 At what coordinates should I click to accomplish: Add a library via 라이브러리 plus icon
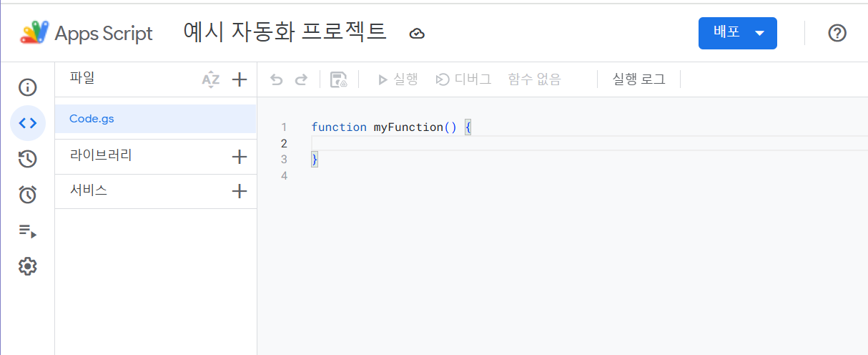(x=240, y=157)
